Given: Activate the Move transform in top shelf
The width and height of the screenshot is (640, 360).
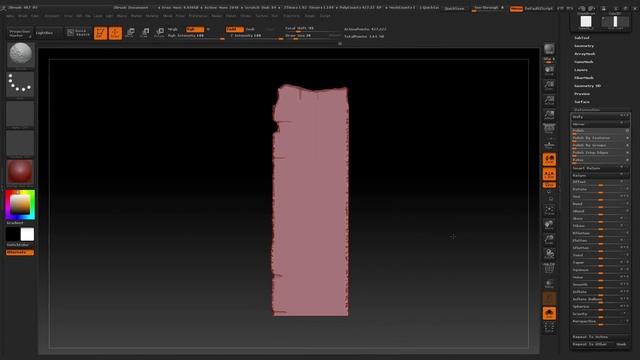Looking at the screenshot, I should tap(131, 33).
